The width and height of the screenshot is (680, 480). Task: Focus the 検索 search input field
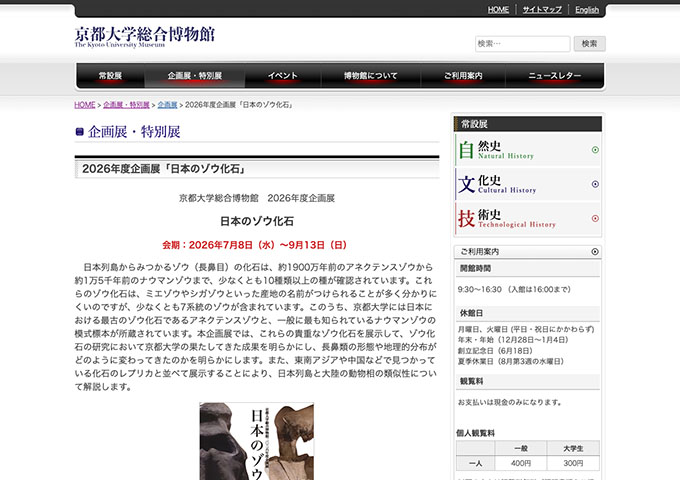pos(523,44)
